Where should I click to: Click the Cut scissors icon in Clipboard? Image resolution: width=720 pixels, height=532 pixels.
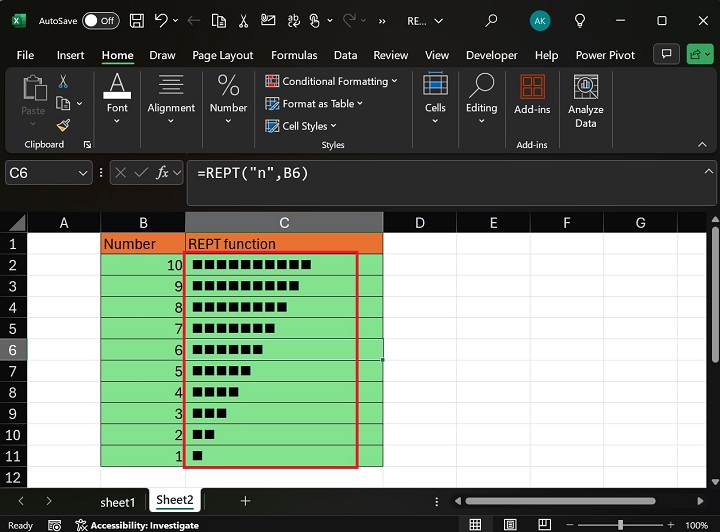[x=64, y=82]
